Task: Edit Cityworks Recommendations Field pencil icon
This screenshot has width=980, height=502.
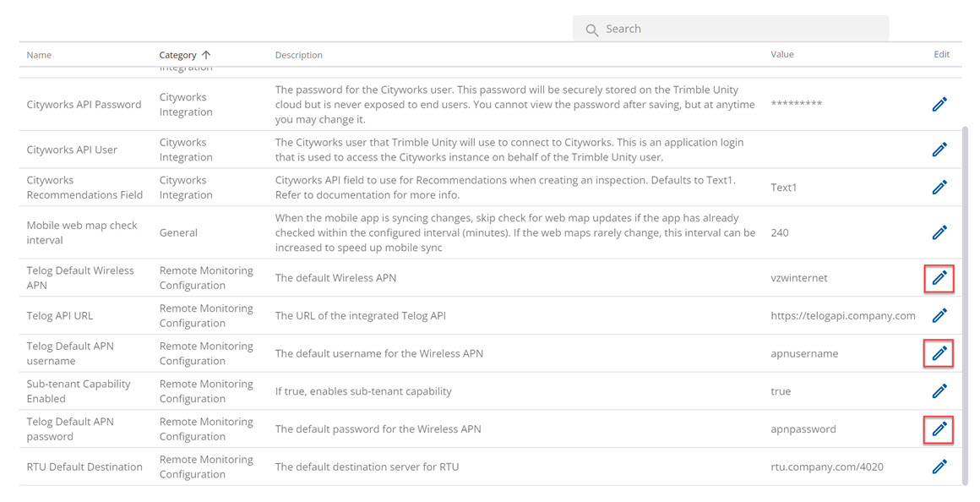Action: click(939, 187)
